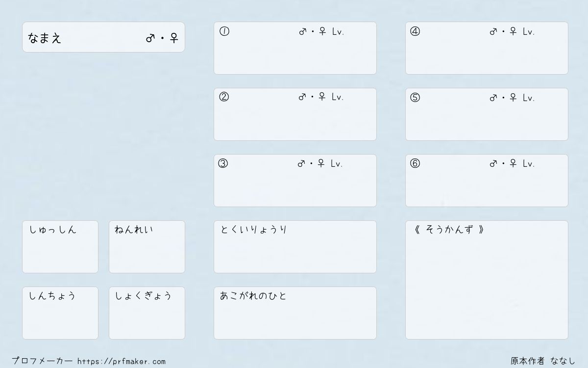Screen dimensions: 588x368
Task: Click the 原本作者 ななし credit text
Action: click(x=543, y=361)
